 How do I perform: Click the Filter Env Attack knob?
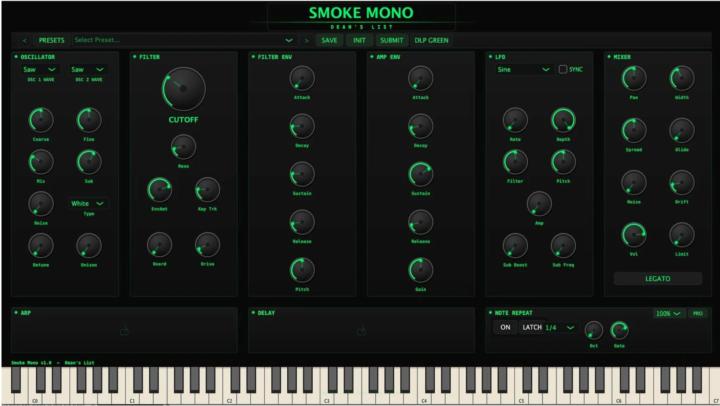(302, 78)
